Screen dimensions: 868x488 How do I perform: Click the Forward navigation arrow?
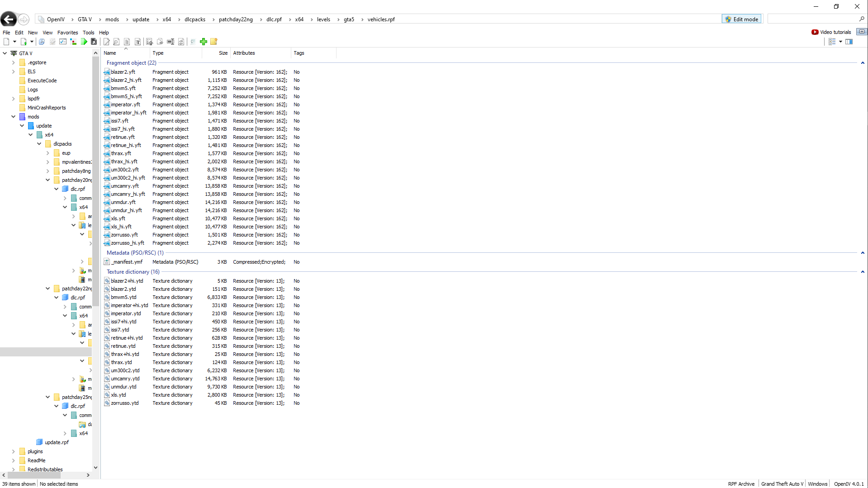point(24,19)
